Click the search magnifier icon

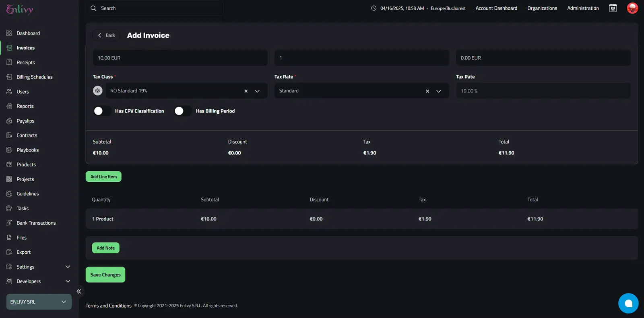click(x=93, y=8)
